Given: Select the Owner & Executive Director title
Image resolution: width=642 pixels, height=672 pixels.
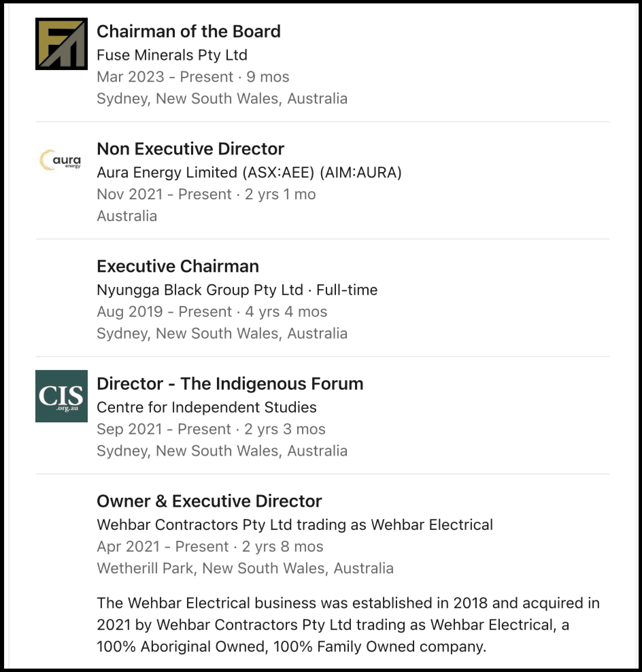Looking at the screenshot, I should [x=209, y=501].
